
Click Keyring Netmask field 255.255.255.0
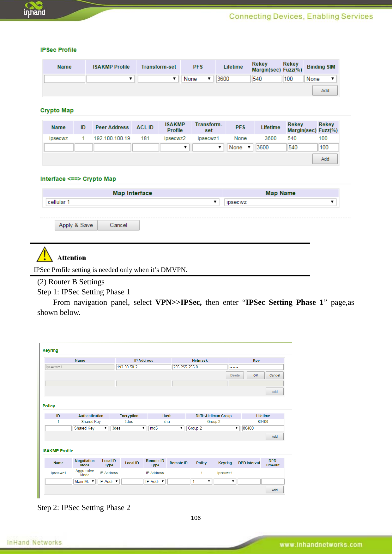pos(200,367)
